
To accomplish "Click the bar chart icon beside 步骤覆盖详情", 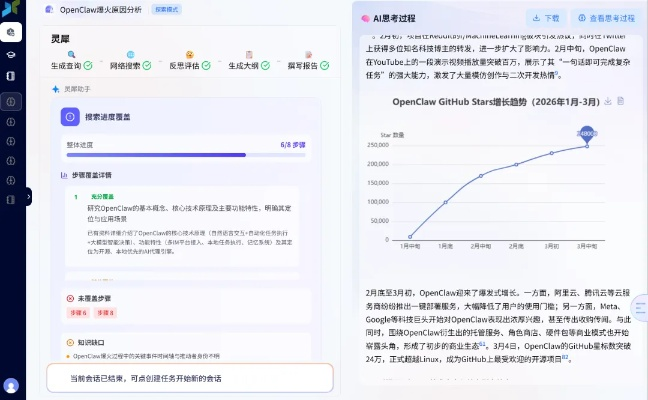I will pos(64,175).
